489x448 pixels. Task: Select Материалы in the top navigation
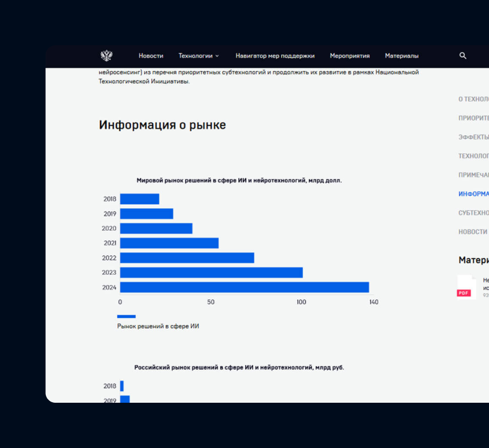pos(402,55)
